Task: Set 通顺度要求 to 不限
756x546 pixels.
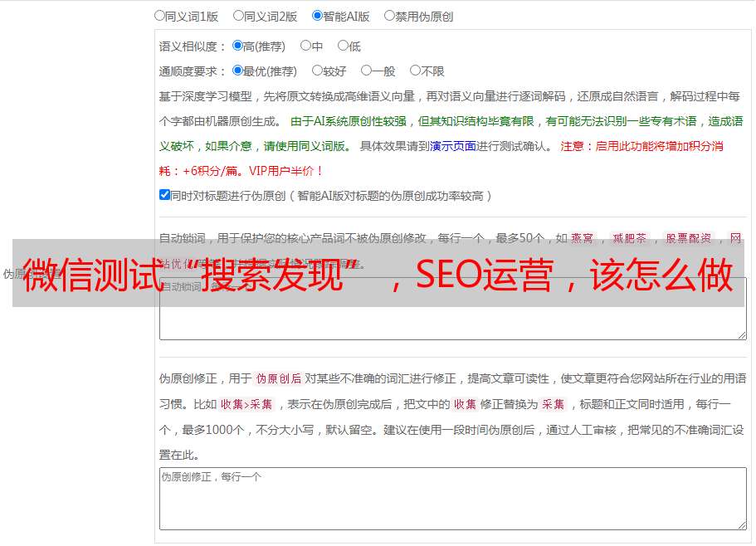Action: coord(415,71)
